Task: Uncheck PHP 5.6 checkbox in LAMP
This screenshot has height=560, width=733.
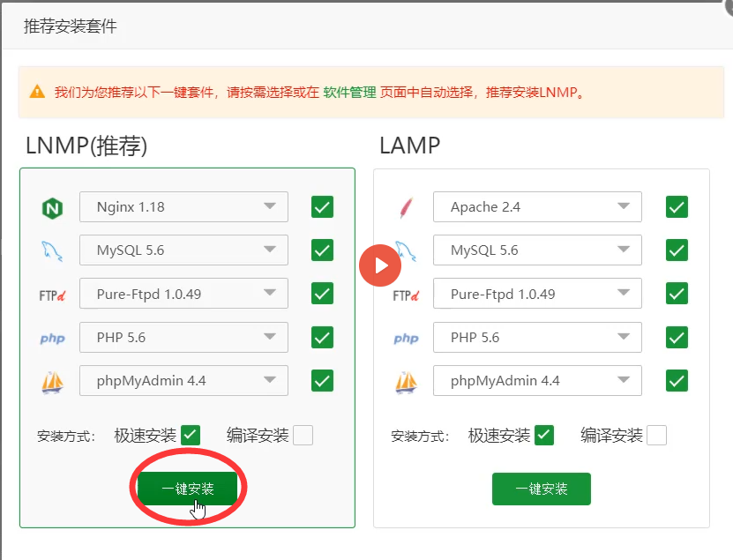Action: pos(677,338)
